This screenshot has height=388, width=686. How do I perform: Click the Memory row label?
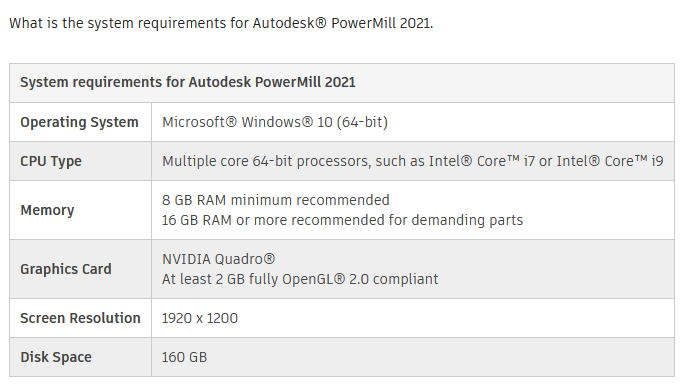tap(47, 210)
